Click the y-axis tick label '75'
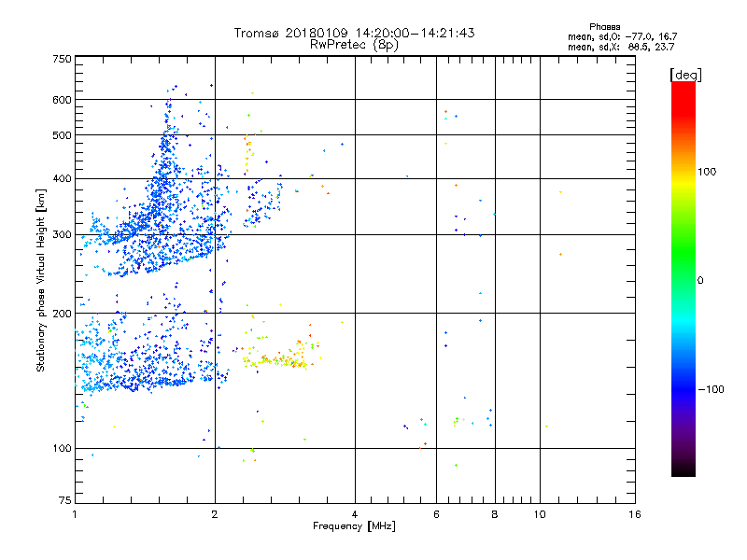The image size is (747, 560). click(65, 500)
